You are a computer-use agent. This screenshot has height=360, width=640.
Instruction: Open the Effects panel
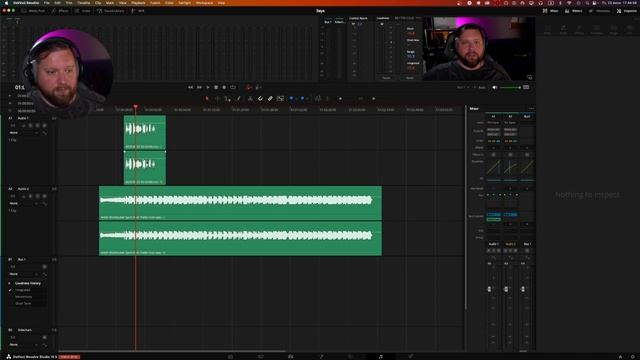coord(60,11)
